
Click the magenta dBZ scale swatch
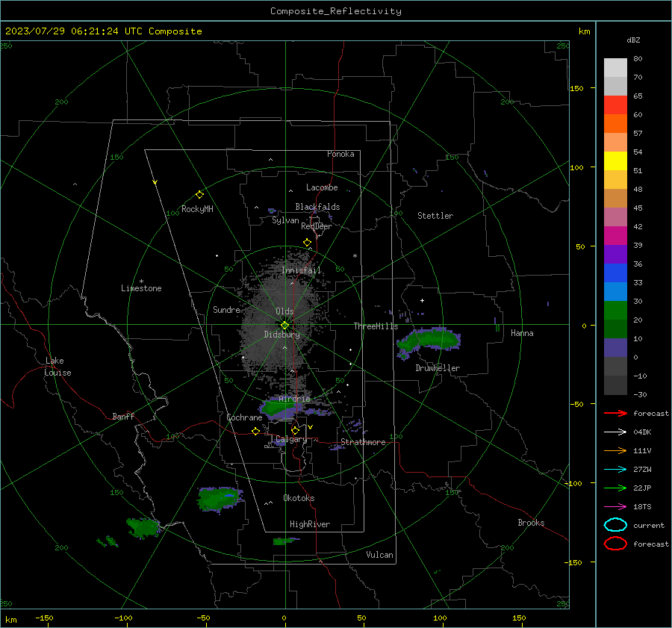(615, 235)
